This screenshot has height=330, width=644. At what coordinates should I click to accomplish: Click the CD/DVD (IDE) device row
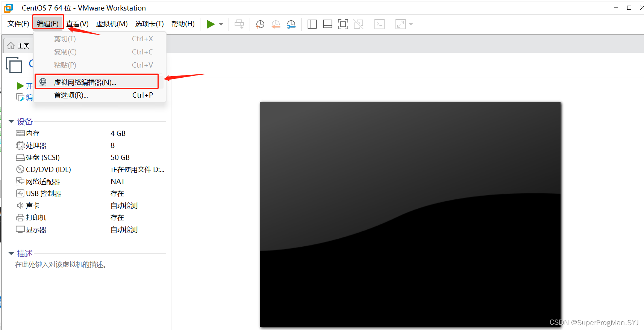pyautogui.click(x=90, y=170)
